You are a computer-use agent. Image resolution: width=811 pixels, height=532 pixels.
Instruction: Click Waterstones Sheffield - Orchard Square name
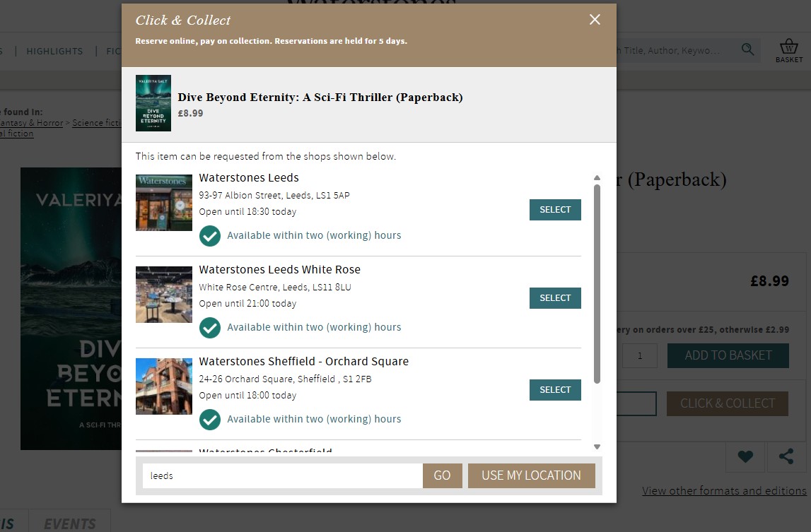303,362
